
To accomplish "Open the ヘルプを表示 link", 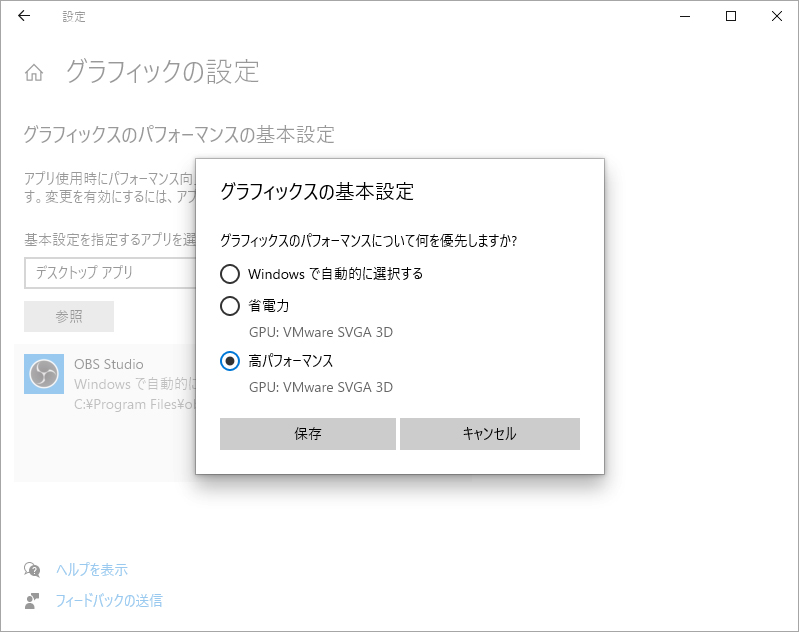I will point(92,569).
